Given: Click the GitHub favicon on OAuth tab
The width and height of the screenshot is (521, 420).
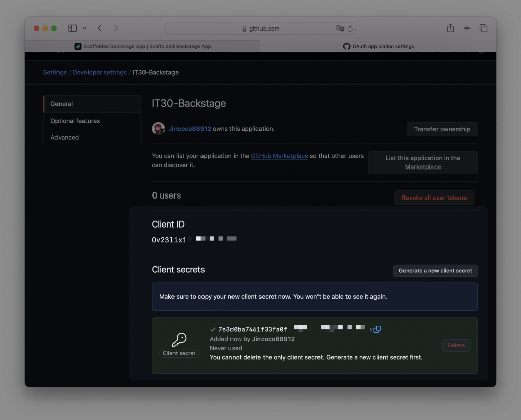Looking at the screenshot, I should click(346, 46).
